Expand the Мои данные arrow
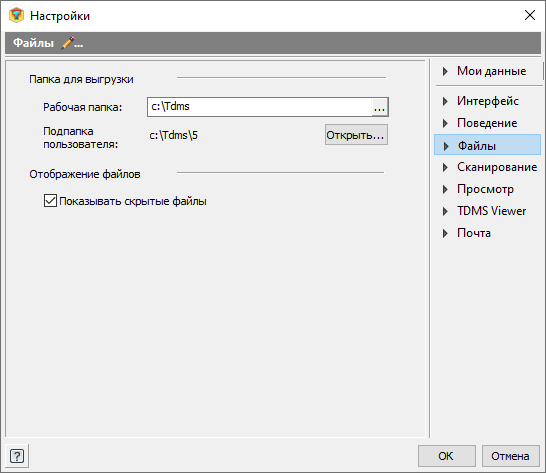The image size is (546, 473). 445,71
